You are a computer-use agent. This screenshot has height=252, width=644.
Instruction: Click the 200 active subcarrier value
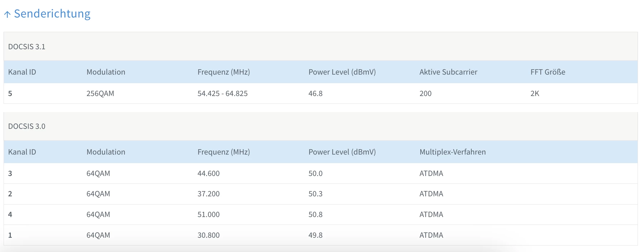click(x=425, y=94)
